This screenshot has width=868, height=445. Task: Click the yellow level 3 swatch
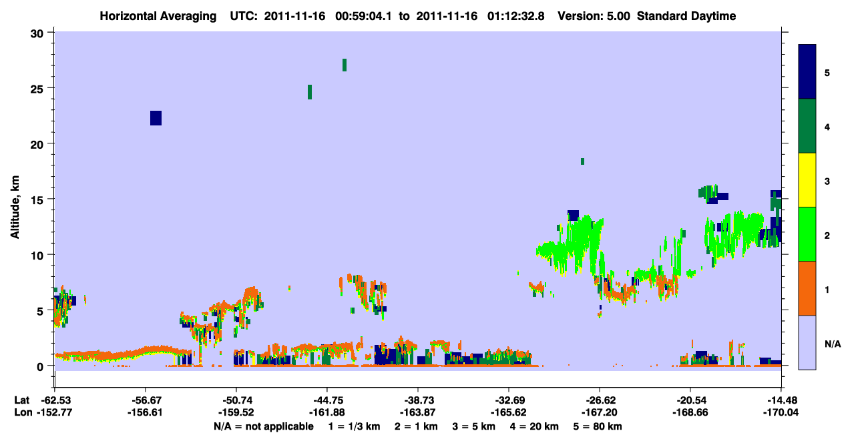[807, 180]
